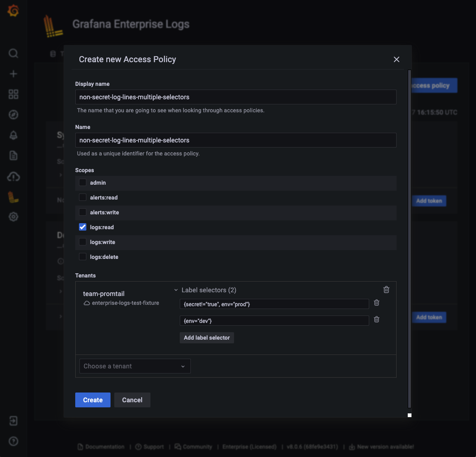Click the Display name input field
Image resolution: width=476 pixels, height=457 pixels.
[x=235, y=97]
